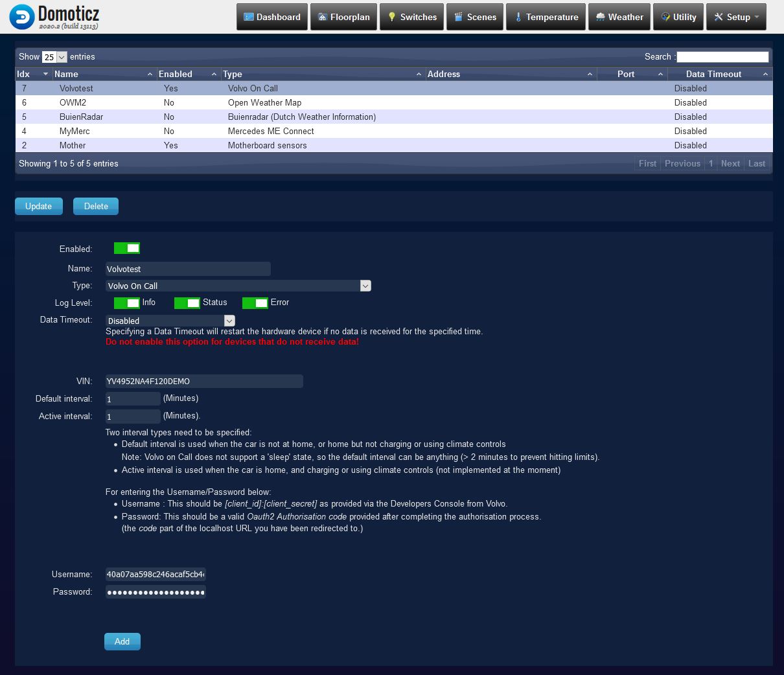This screenshot has height=675, width=784.
Task: Click the Domoticz logo icon
Action: 21,17
